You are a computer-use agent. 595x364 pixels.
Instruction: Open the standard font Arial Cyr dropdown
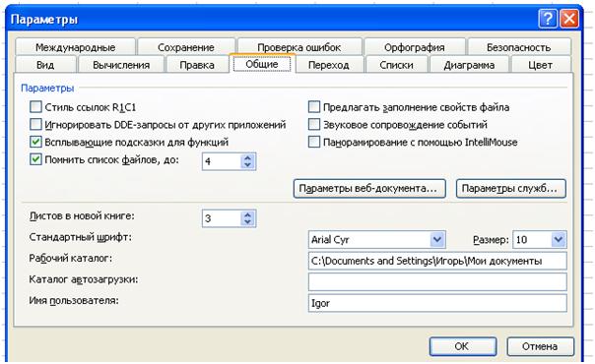point(437,239)
